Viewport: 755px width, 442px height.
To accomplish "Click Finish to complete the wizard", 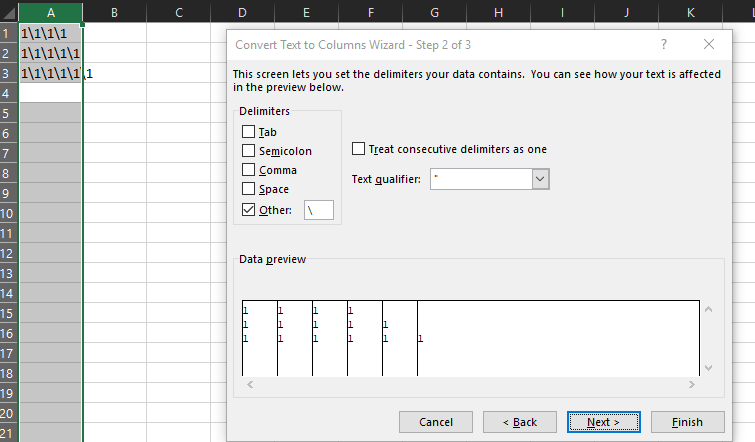I will click(687, 422).
